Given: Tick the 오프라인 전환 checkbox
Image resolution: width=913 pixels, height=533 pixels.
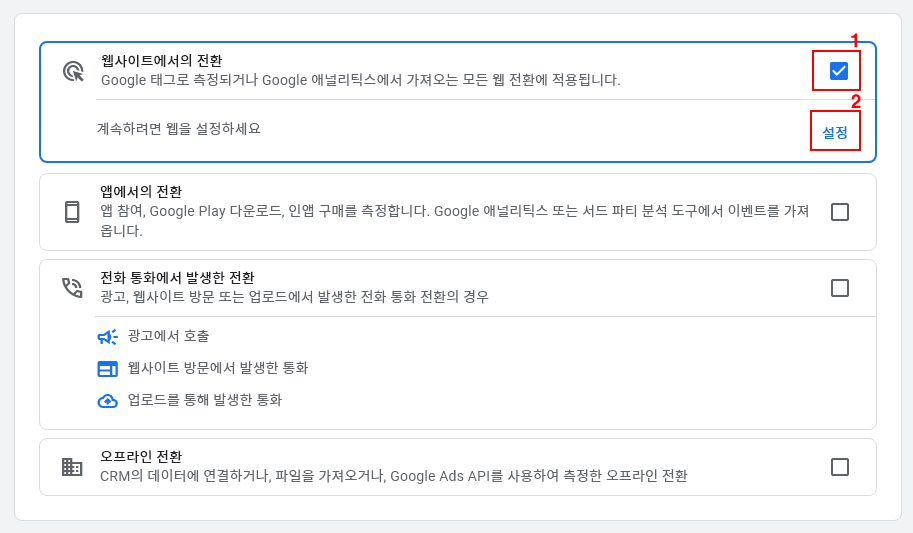Looking at the screenshot, I should tap(840, 467).
